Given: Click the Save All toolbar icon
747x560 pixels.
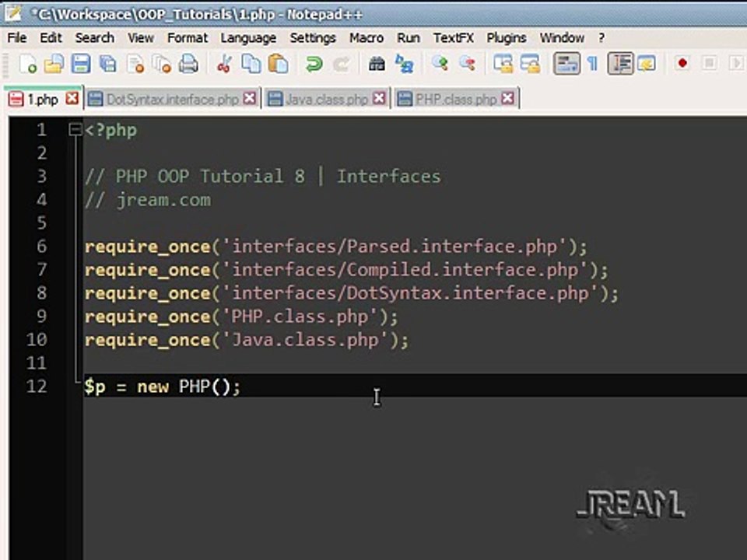Looking at the screenshot, I should tap(108, 63).
